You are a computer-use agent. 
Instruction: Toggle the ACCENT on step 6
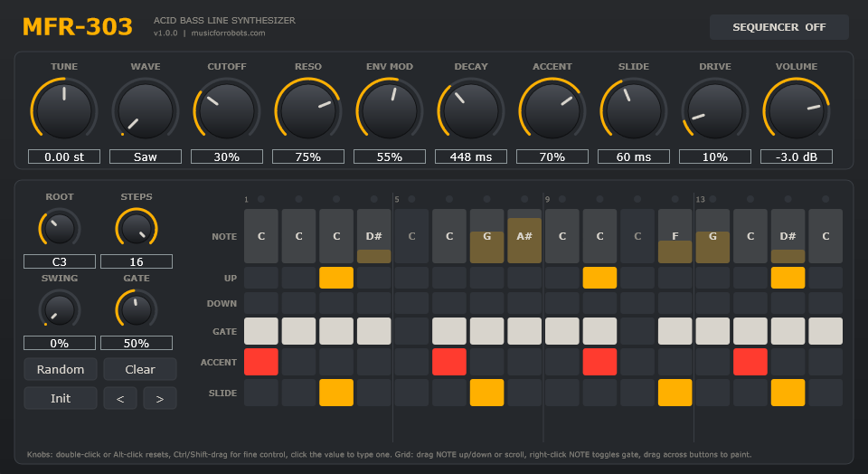coord(449,362)
